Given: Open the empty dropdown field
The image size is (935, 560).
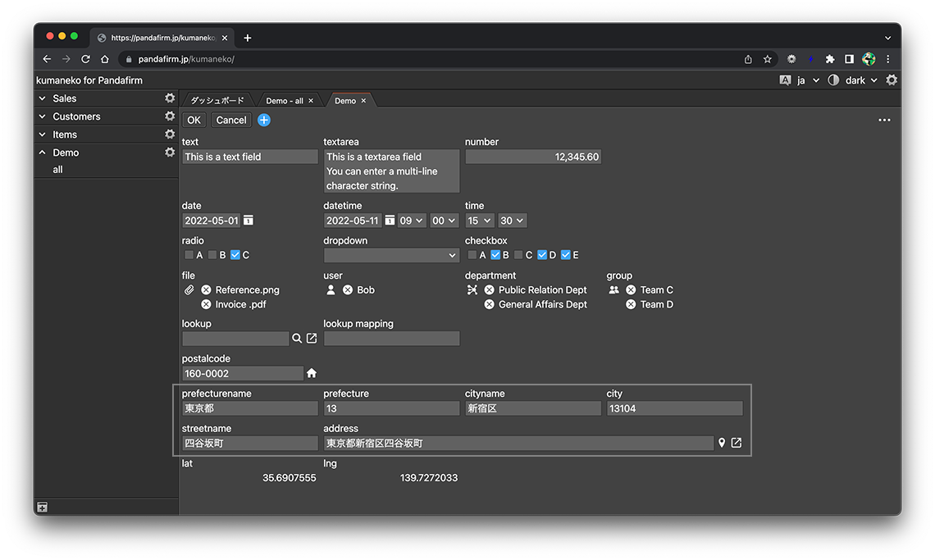Looking at the screenshot, I should pos(391,256).
